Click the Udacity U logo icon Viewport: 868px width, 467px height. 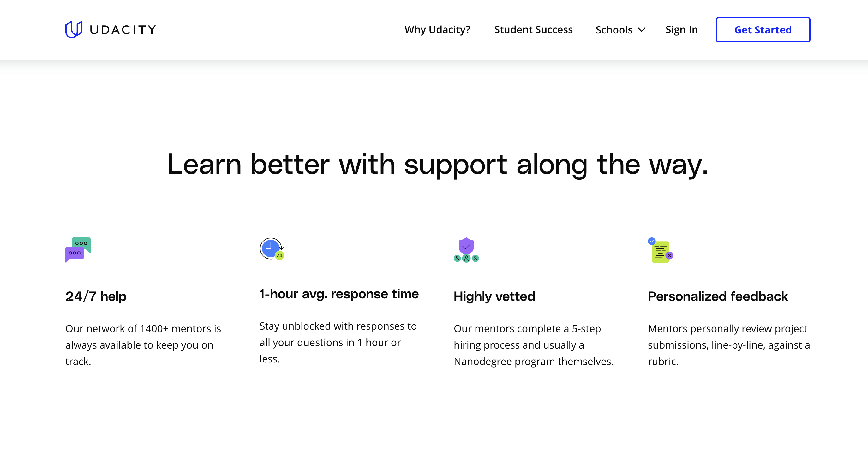coord(74,30)
